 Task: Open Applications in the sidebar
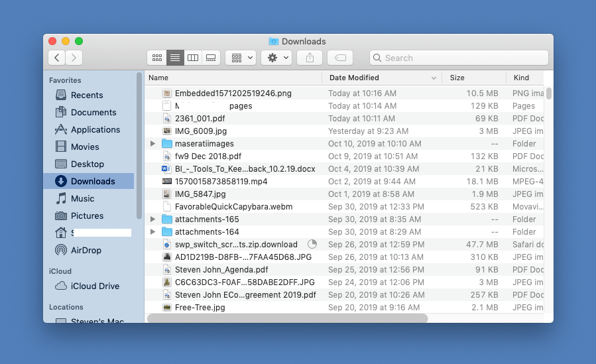88,129
